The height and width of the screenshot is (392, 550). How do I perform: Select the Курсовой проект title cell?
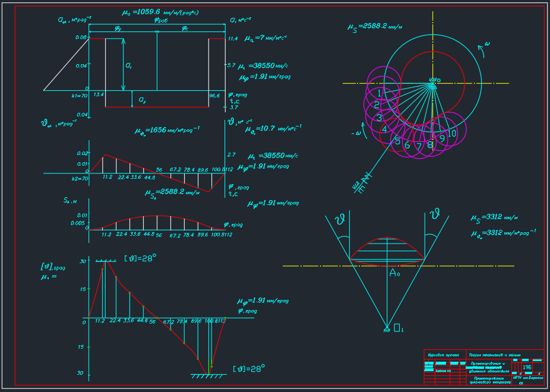click(445, 355)
